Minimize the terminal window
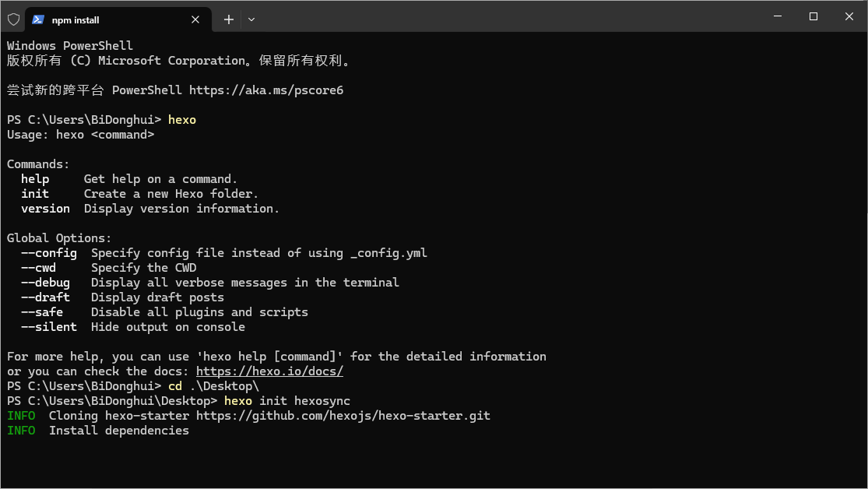Screen dimensions: 868x489 point(777,16)
